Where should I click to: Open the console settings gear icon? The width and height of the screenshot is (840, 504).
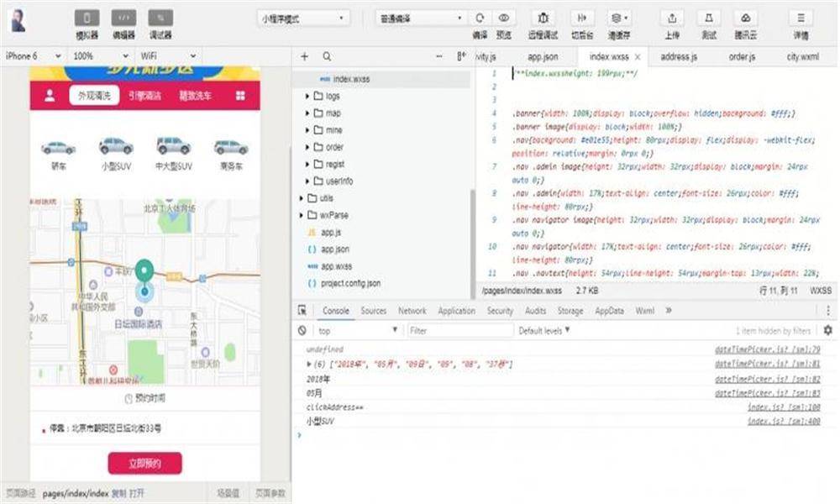click(827, 331)
